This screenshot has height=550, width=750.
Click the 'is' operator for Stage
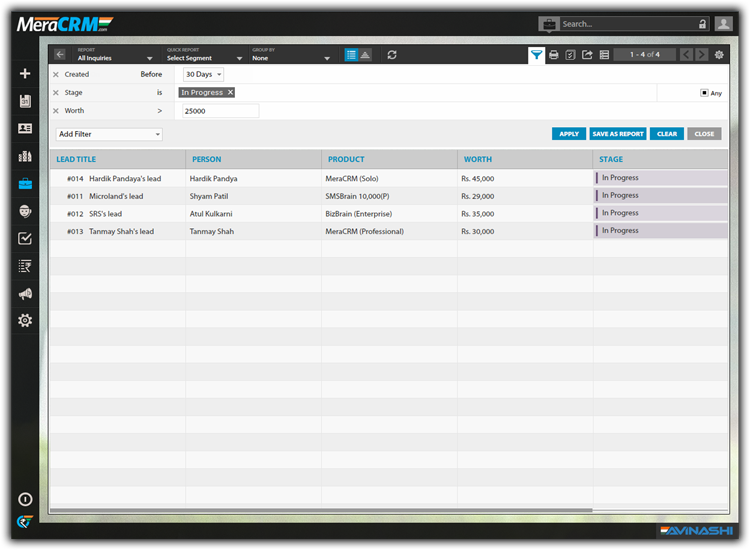click(x=159, y=92)
